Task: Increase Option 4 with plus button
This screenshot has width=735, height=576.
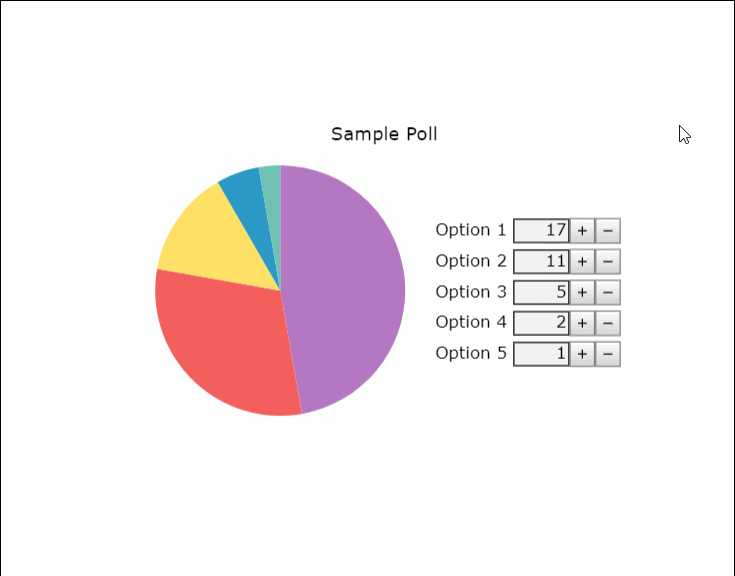Action: [582, 323]
